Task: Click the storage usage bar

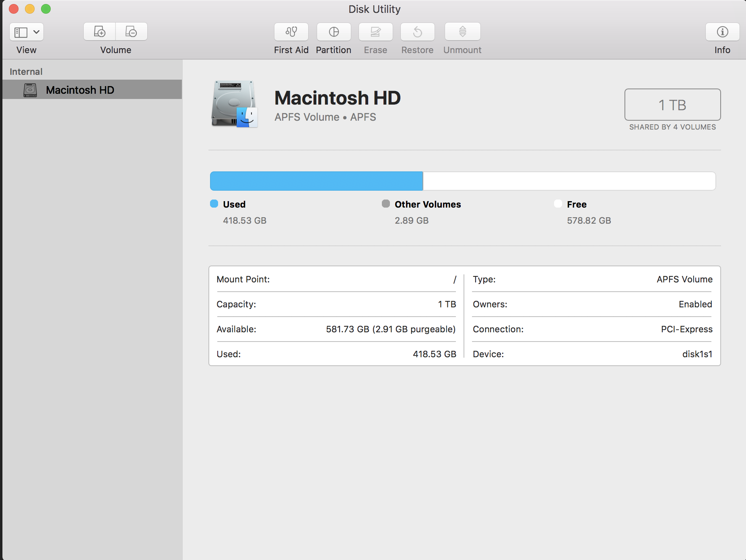Action: click(462, 181)
